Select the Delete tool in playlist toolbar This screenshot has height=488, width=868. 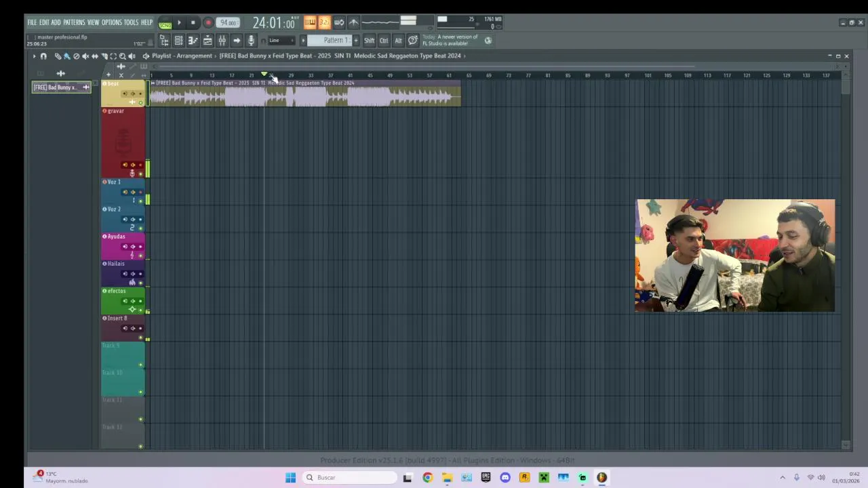tap(76, 56)
